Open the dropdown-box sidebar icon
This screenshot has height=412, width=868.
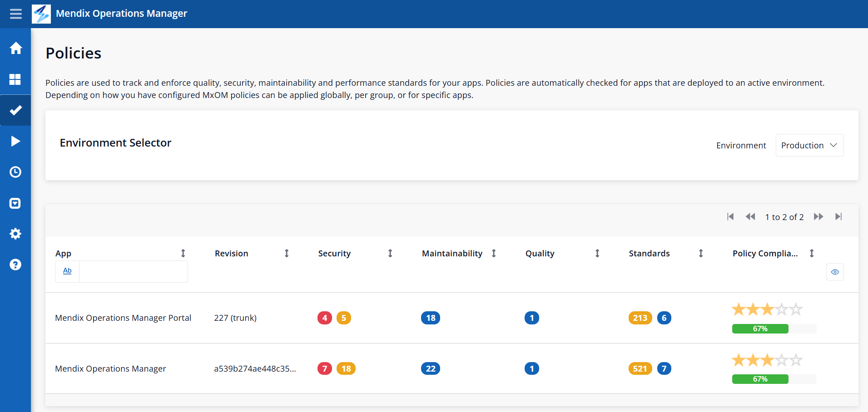pyautogui.click(x=15, y=203)
